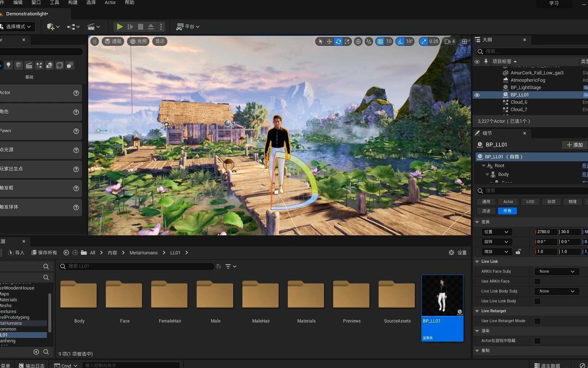588x368 pixels.
Task: Select the LOD filter button in details
Action: click(530, 202)
